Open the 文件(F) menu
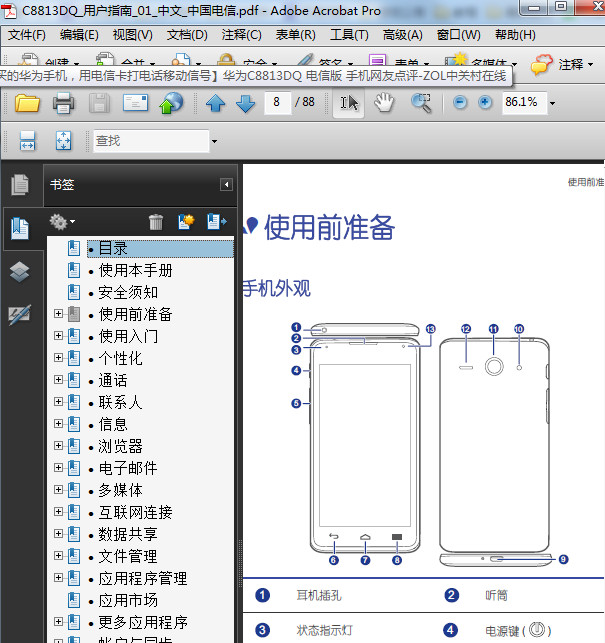 pyautogui.click(x=27, y=35)
